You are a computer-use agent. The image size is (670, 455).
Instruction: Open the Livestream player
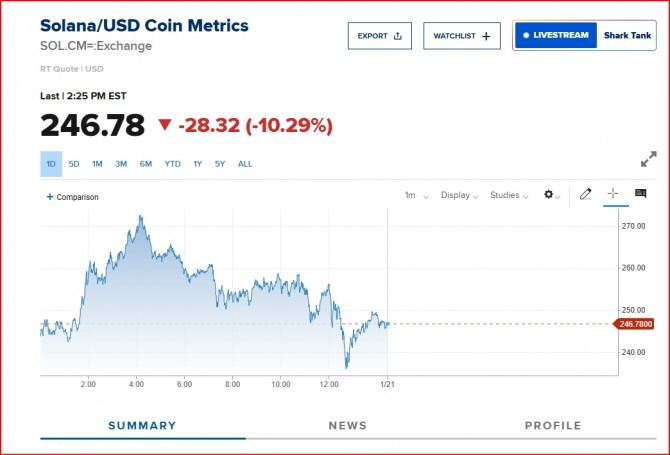[556, 36]
